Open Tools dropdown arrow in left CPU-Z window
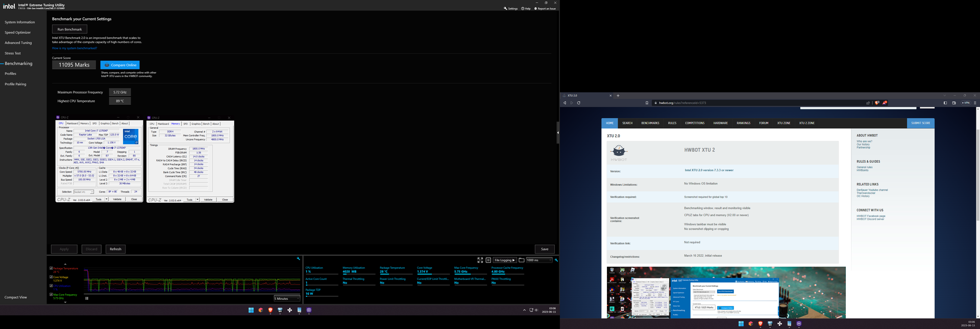This screenshot has width=980, height=329. [x=106, y=199]
